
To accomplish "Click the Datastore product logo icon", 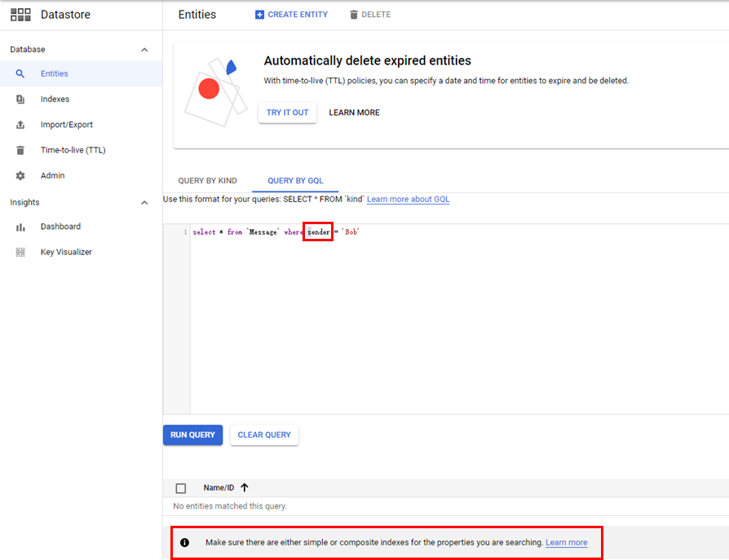I will point(20,15).
